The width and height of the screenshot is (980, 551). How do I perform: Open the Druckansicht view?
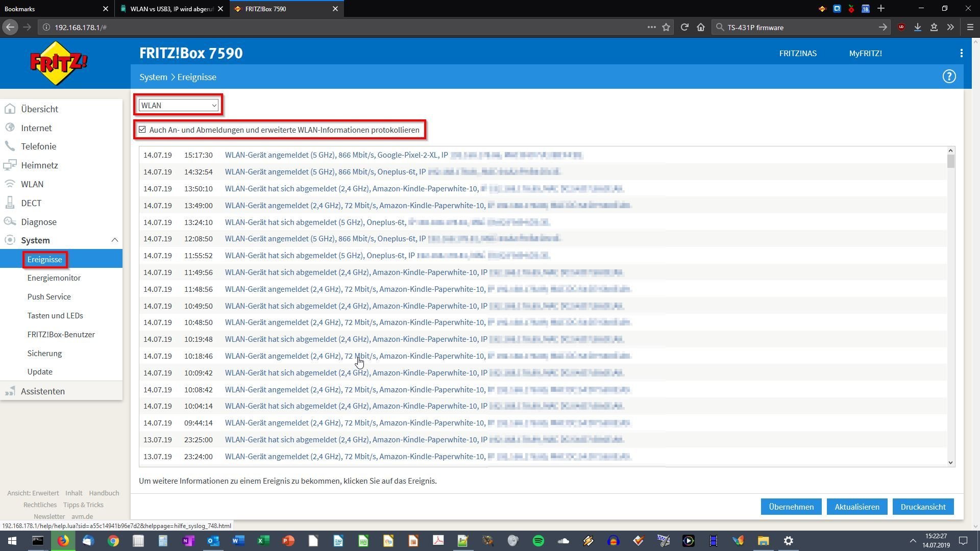(x=923, y=507)
